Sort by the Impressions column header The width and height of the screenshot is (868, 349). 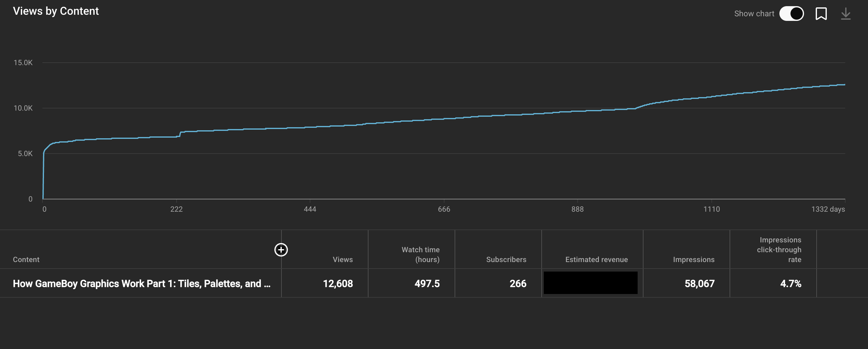coord(694,260)
